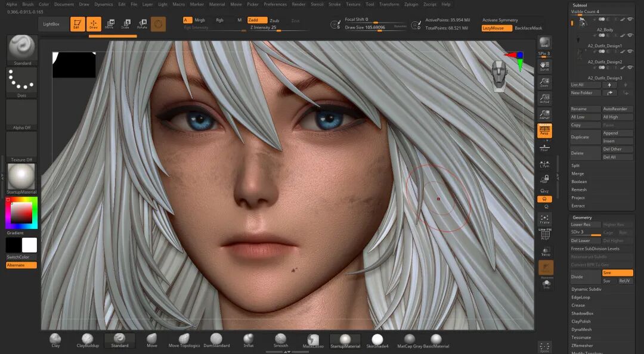Frame the model with Frame icon
This screenshot has width=644, height=354.
[544, 219]
